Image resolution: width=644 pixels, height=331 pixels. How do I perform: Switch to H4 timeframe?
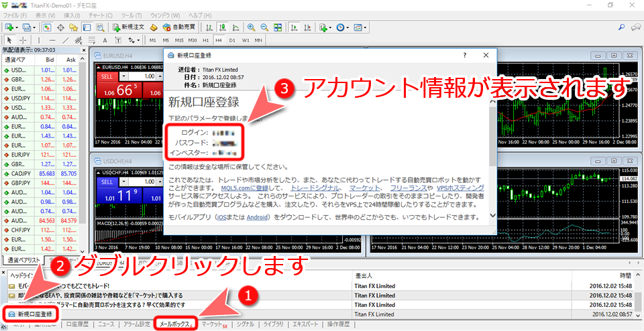coord(219,40)
